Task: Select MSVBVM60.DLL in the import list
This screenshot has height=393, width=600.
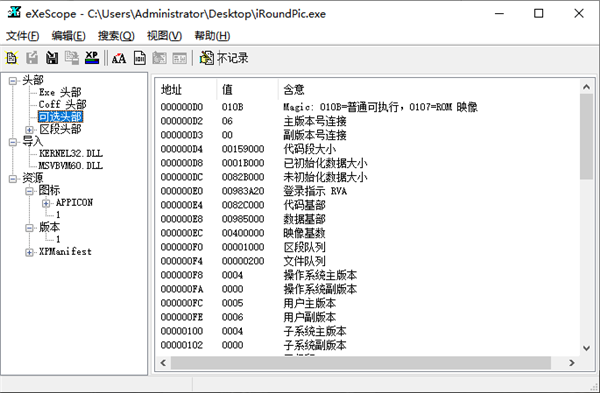Action: (x=71, y=166)
